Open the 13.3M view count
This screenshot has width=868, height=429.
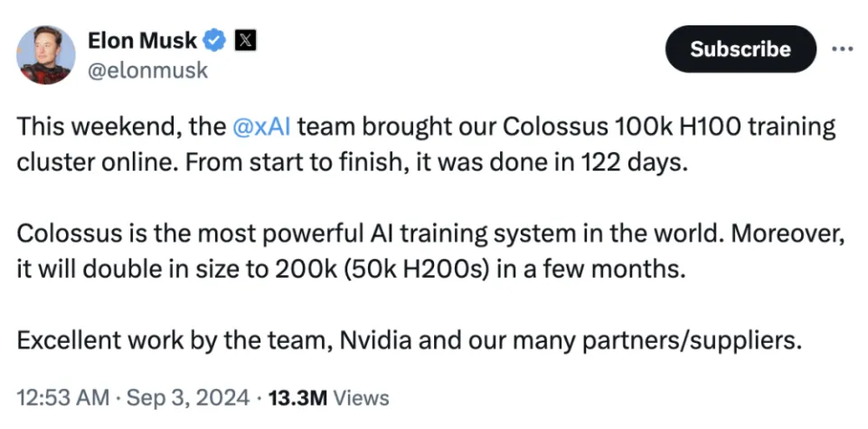tap(303, 397)
